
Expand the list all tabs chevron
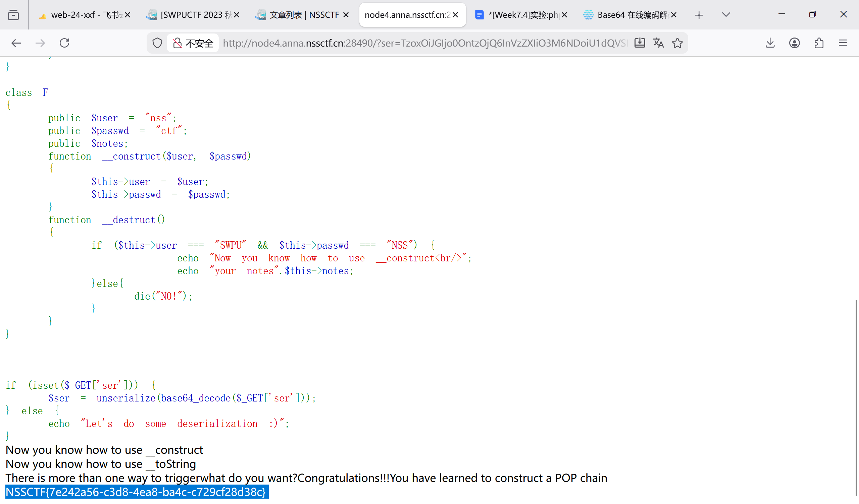[x=726, y=15]
